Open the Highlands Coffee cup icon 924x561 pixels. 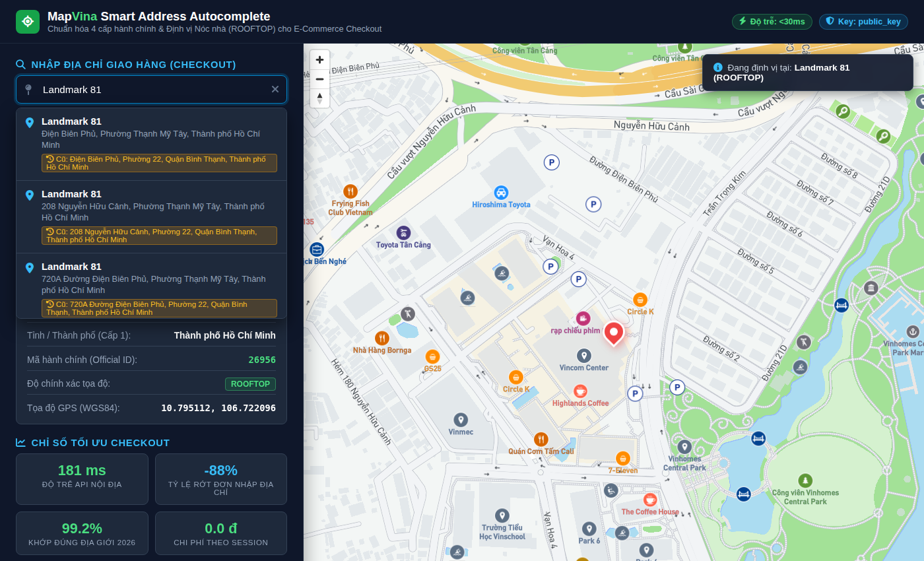click(580, 391)
